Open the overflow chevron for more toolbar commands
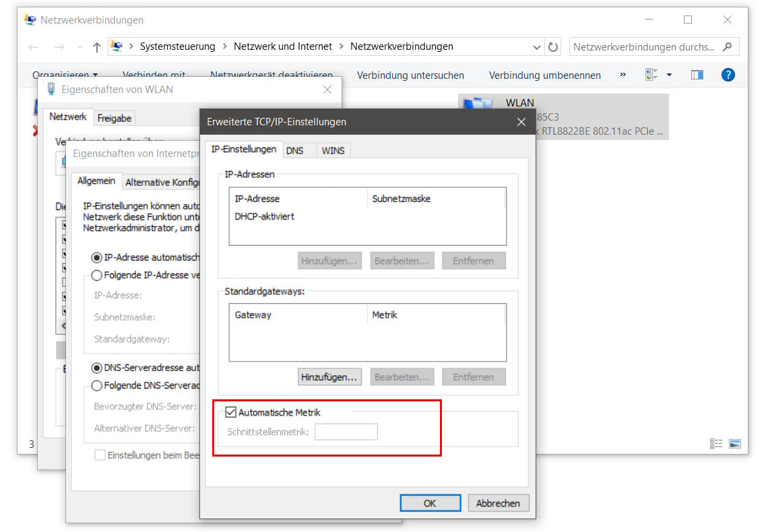This screenshot has height=532, width=768. [621, 75]
